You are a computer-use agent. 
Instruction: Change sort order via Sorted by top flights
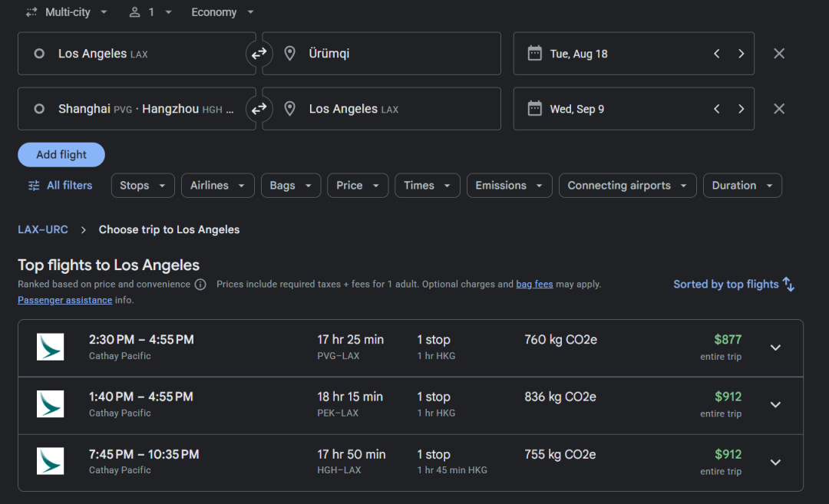pos(733,285)
